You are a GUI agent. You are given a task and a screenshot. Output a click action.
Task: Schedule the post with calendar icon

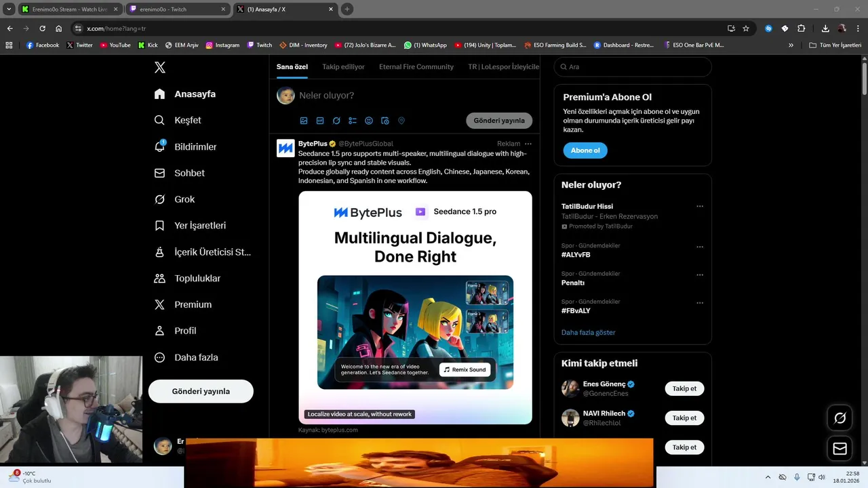[x=385, y=121]
